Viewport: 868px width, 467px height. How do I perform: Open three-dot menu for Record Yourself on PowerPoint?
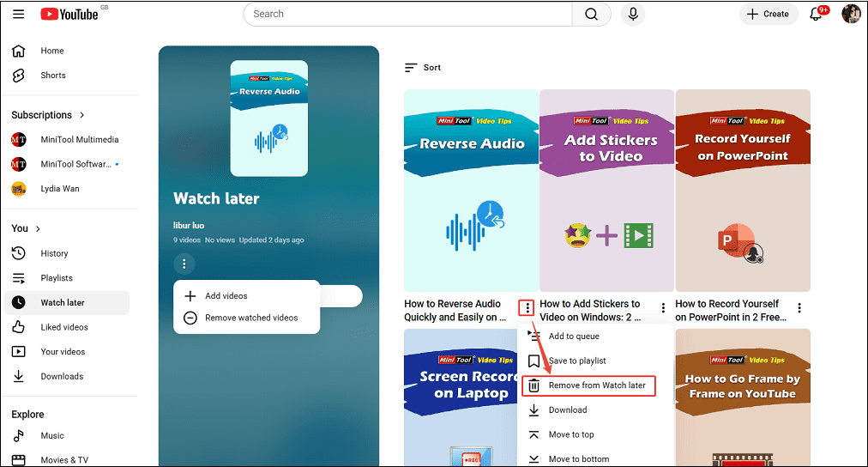[x=799, y=308]
